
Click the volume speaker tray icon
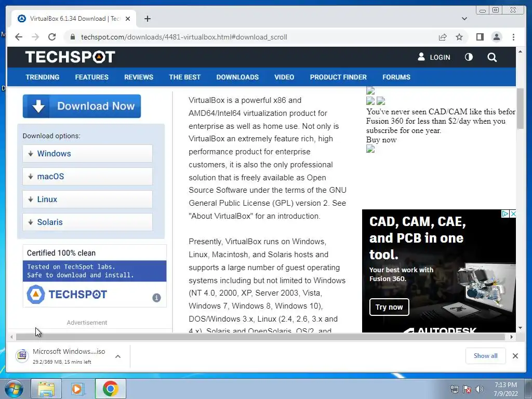click(479, 389)
